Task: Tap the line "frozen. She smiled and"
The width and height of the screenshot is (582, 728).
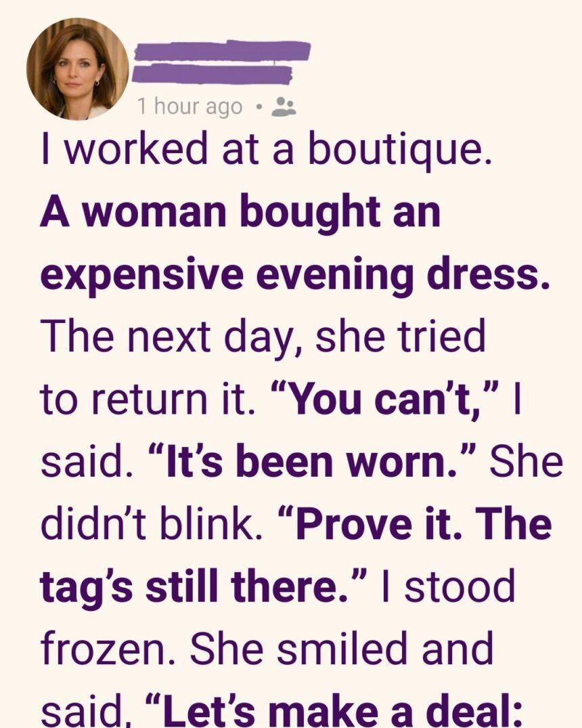Action: [267, 649]
